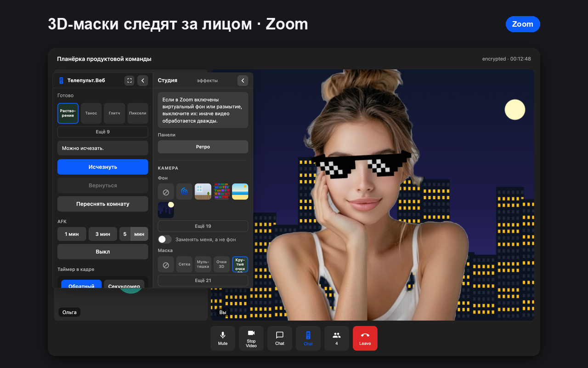Click the Zoom badge in the header
Image resolution: width=588 pixels, height=368 pixels.
523,24
